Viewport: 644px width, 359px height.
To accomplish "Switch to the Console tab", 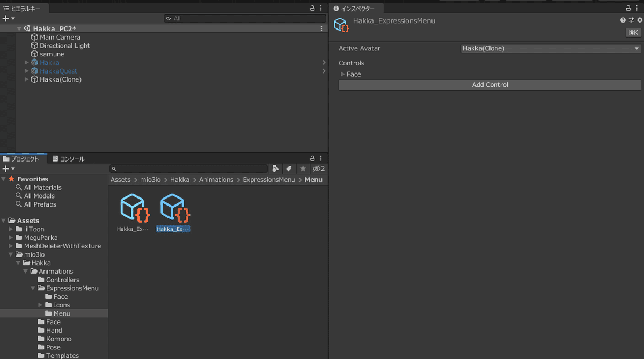I will pos(68,159).
